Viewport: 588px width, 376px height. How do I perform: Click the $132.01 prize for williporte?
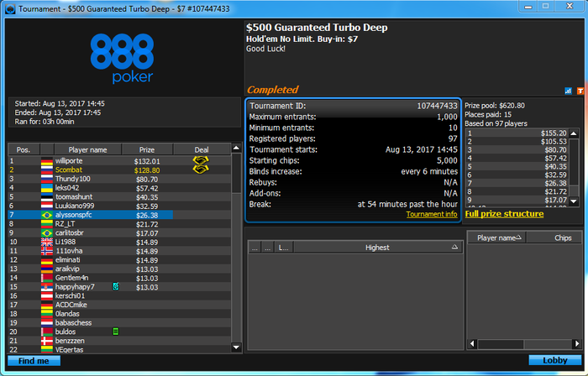coord(147,161)
